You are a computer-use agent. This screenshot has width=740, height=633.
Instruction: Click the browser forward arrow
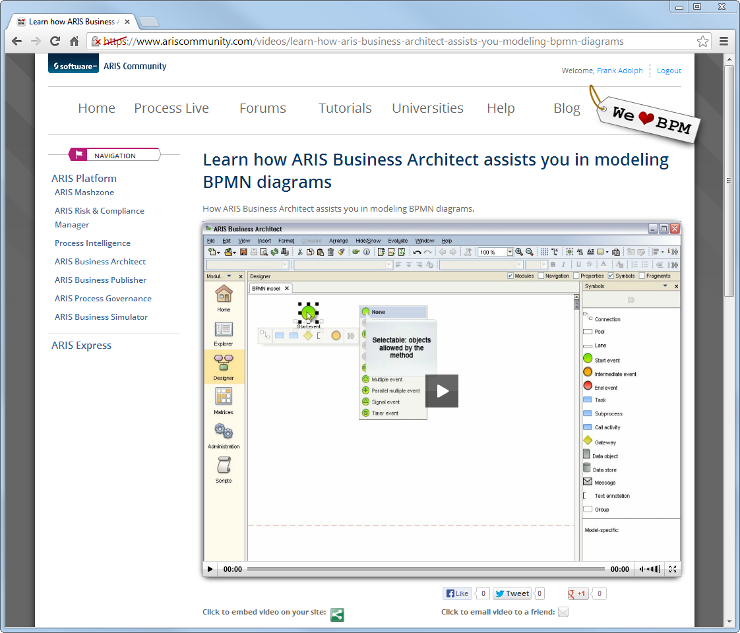pos(36,42)
